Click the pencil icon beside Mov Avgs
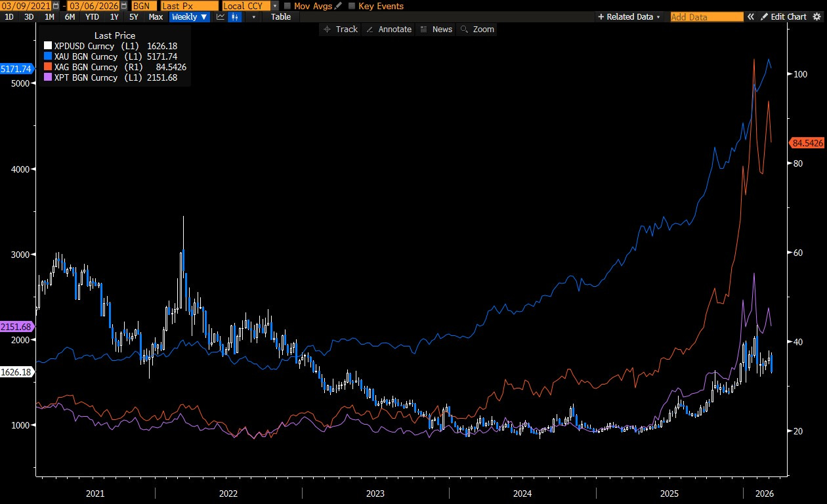Image resolution: width=827 pixels, height=504 pixels. click(x=338, y=6)
